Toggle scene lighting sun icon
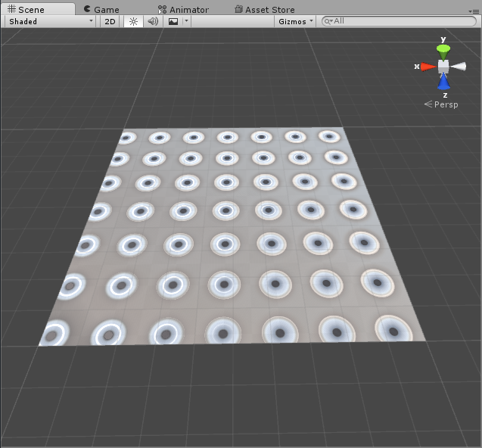 pos(133,21)
